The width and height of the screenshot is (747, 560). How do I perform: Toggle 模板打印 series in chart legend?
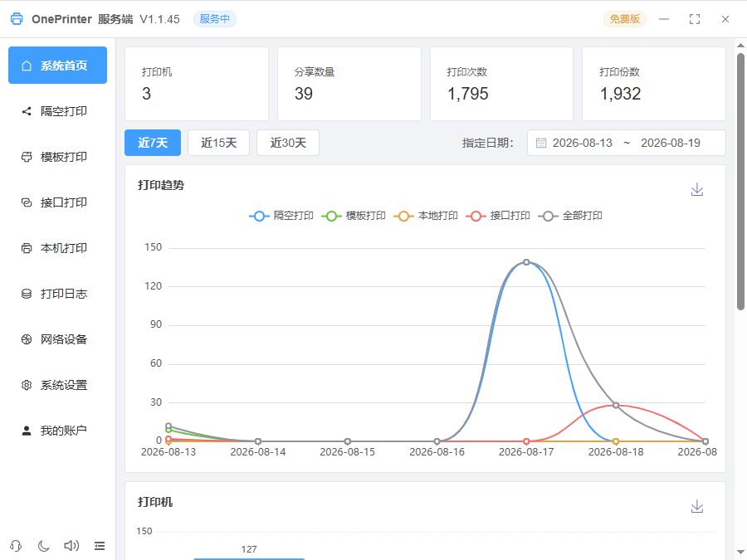click(x=354, y=216)
